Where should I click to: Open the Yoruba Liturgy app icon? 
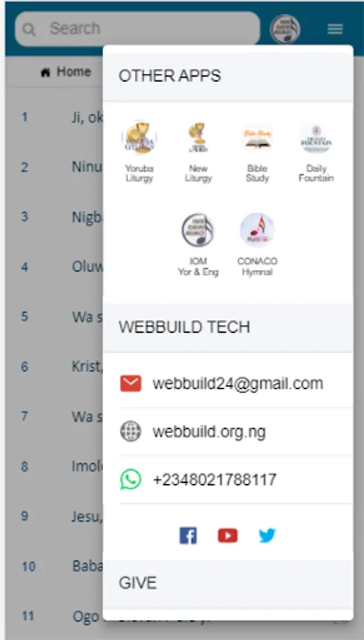click(x=139, y=137)
